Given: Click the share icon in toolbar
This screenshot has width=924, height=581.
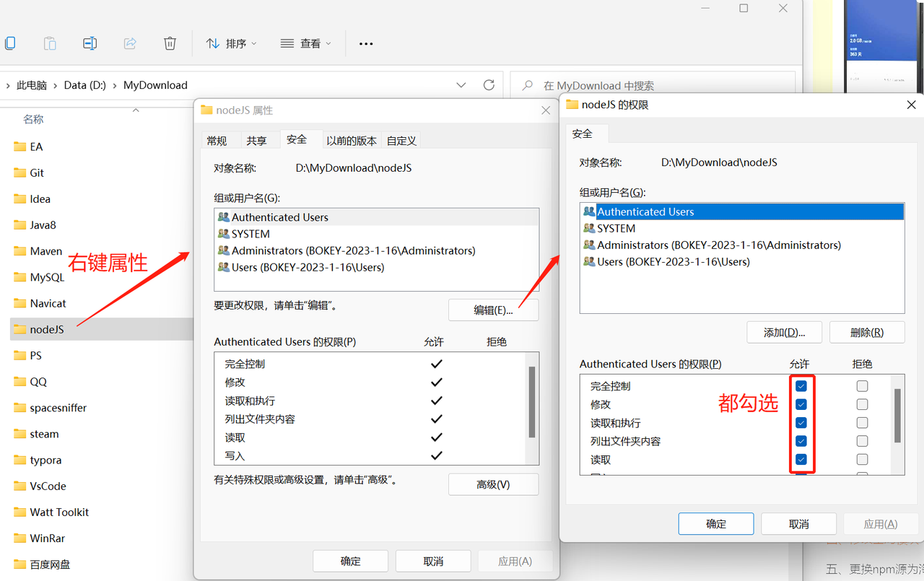Looking at the screenshot, I should [130, 43].
